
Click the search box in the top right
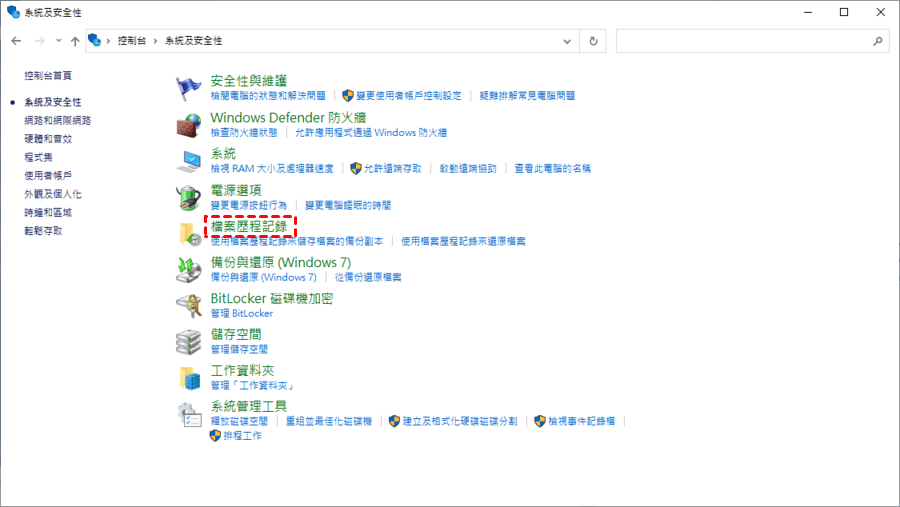click(x=745, y=41)
